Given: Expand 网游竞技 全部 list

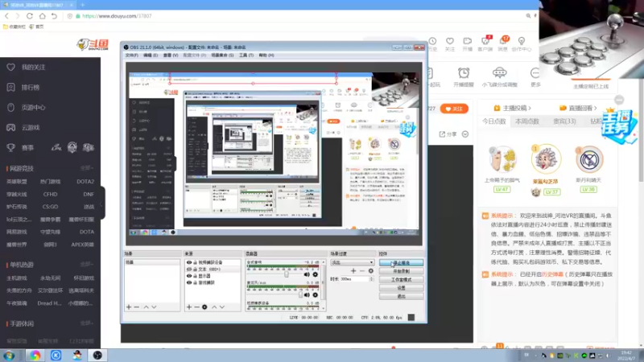Looking at the screenshot, I should click(x=86, y=168).
